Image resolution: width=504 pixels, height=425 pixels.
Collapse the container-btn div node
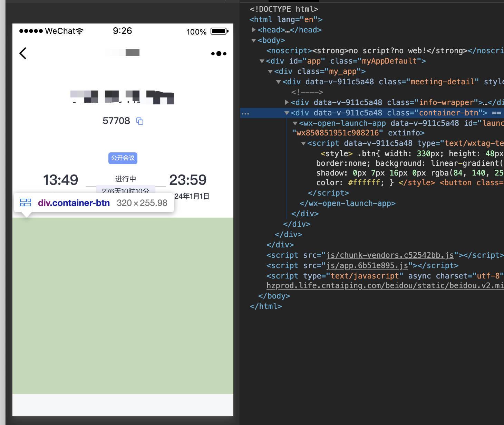coord(287,113)
